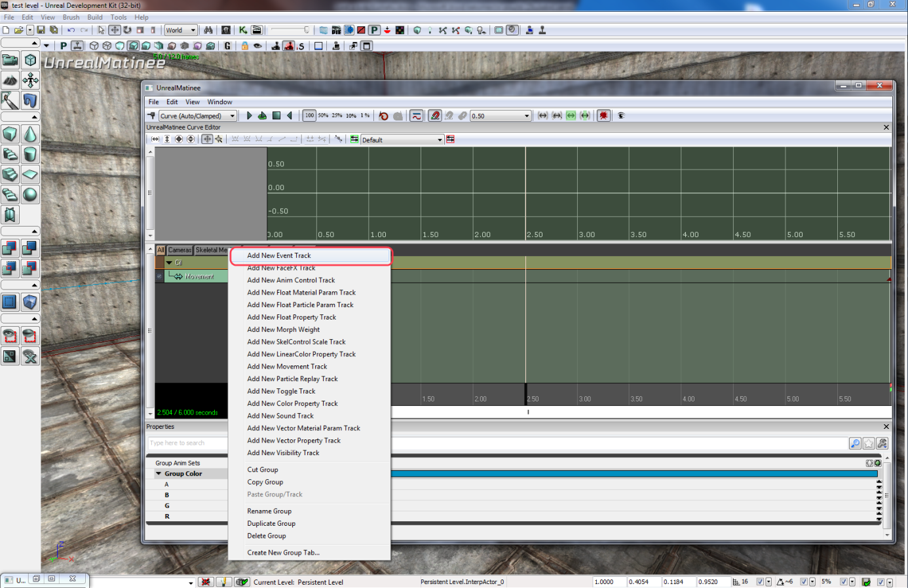
Task: Play the Matinee sequence
Action: (x=249, y=116)
